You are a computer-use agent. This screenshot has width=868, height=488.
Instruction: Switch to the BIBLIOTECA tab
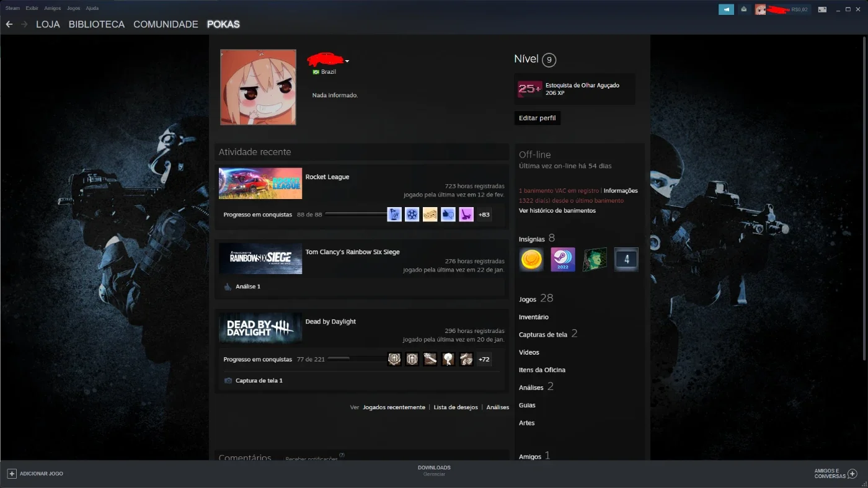click(97, 24)
